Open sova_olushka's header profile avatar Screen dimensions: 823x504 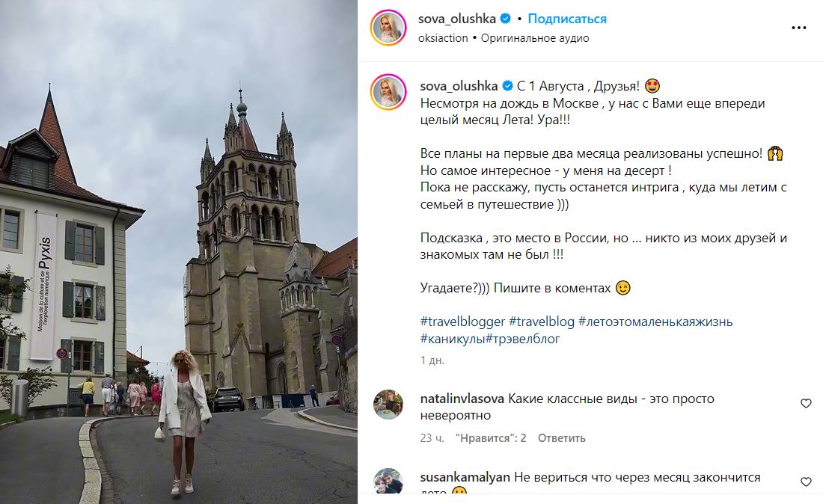388,28
